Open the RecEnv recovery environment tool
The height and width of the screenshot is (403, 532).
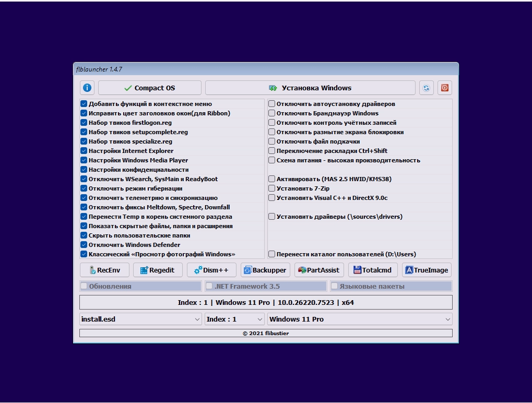(x=104, y=270)
